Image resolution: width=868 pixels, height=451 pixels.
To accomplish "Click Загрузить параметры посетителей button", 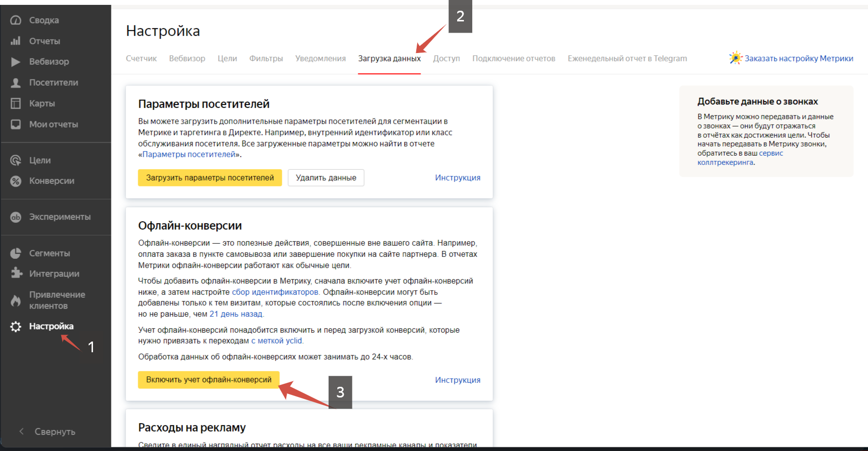I will (x=210, y=178).
